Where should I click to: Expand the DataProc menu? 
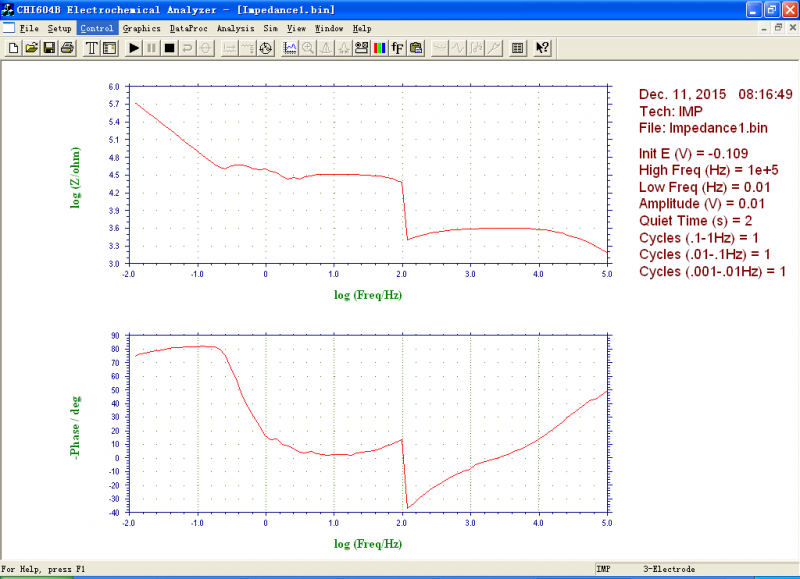pos(189,29)
